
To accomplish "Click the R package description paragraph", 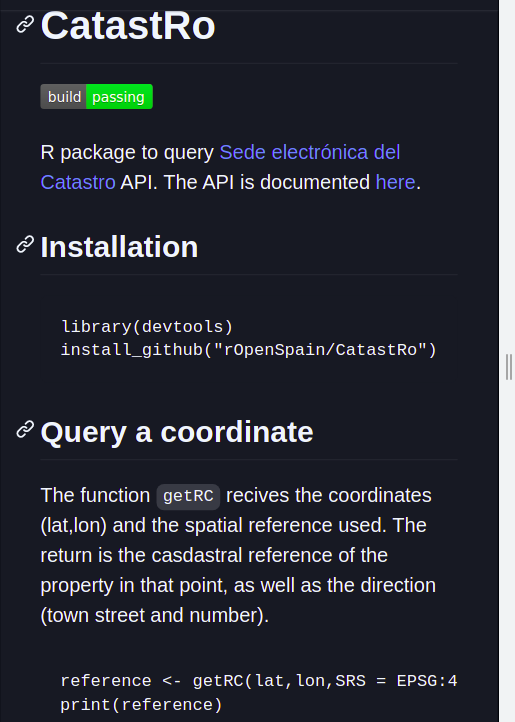I will tap(231, 167).
